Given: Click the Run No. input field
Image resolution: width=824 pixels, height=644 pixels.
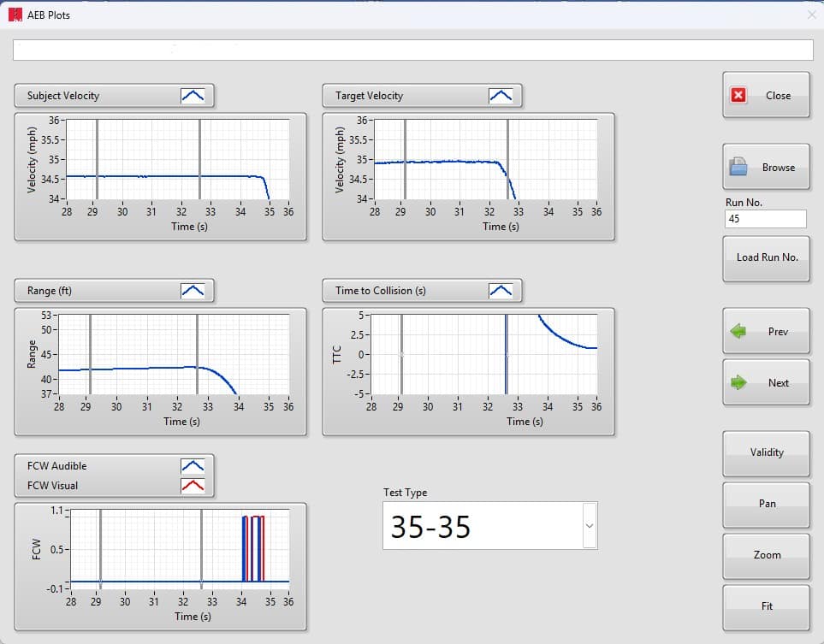Looking at the screenshot, I should pos(765,219).
